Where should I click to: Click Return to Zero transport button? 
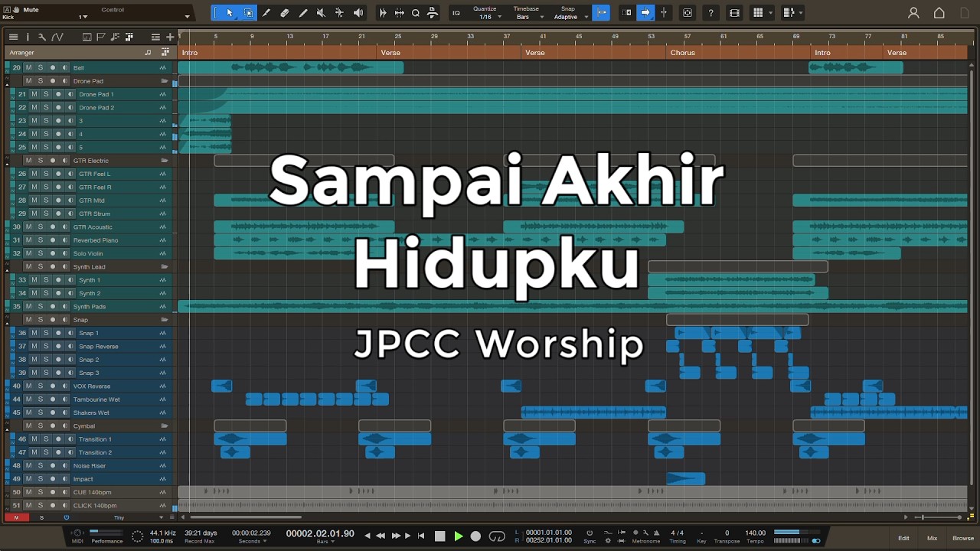tap(421, 536)
